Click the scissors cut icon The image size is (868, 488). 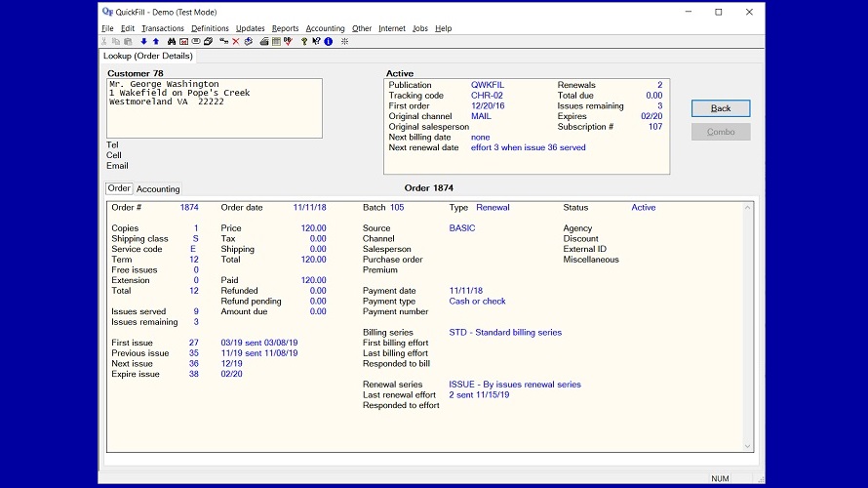pyautogui.click(x=104, y=42)
